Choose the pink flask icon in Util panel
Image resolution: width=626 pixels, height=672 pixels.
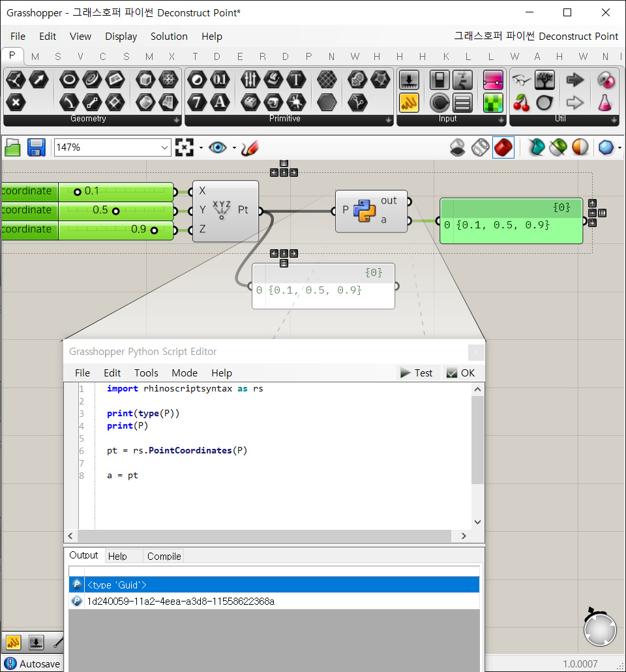tap(605, 103)
